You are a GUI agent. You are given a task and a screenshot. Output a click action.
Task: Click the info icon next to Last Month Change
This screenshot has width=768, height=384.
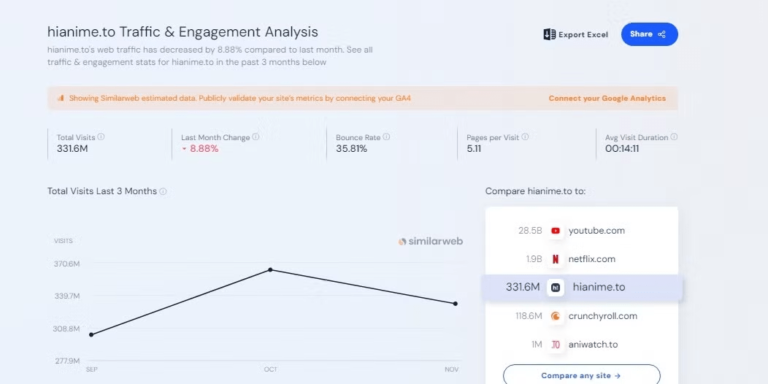coord(256,137)
